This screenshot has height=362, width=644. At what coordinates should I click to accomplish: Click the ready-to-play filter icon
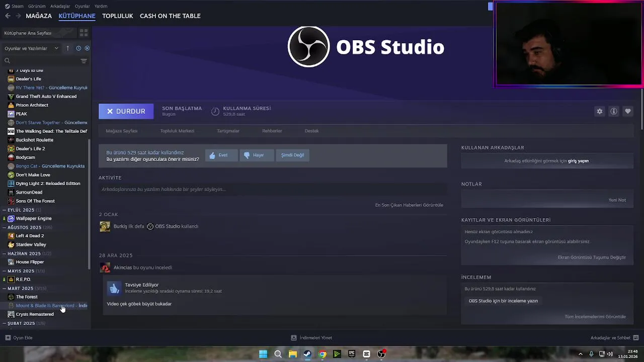[87, 48]
